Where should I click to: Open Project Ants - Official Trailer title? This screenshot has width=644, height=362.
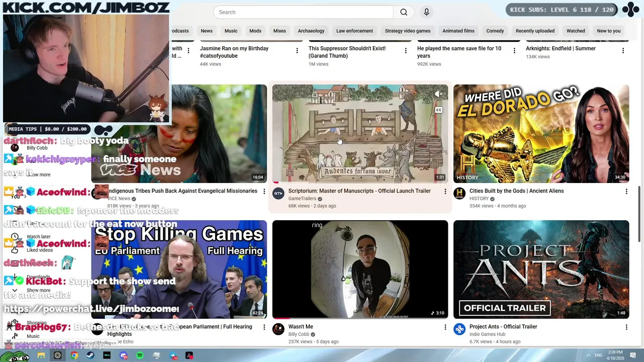(x=503, y=327)
